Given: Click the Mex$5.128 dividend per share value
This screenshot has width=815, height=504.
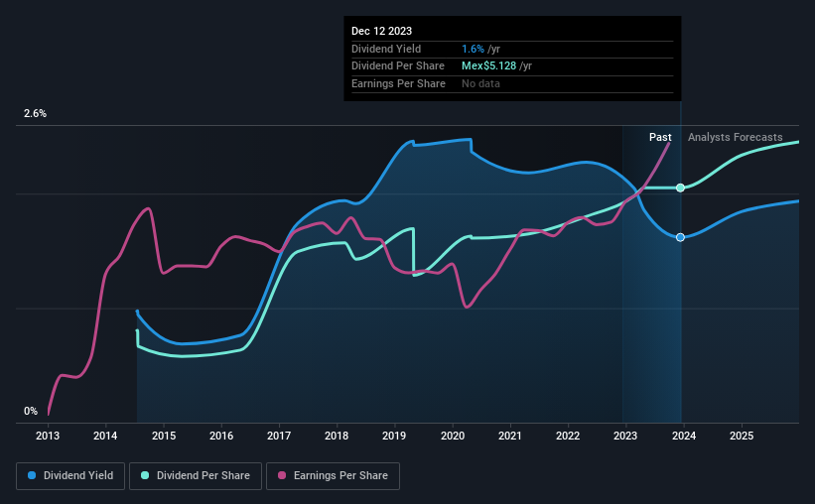Looking at the screenshot, I should [x=489, y=66].
